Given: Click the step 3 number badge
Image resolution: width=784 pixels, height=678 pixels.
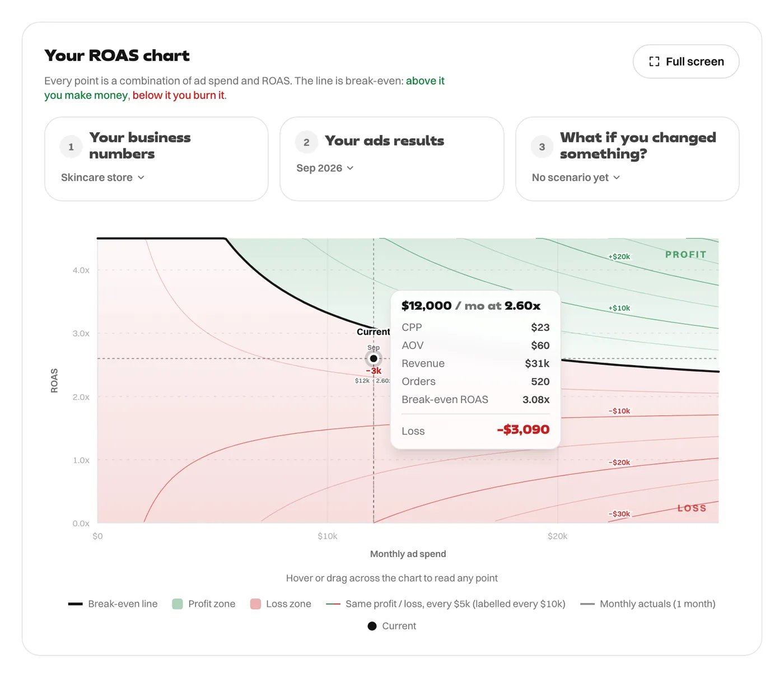Looking at the screenshot, I should pos(542,147).
